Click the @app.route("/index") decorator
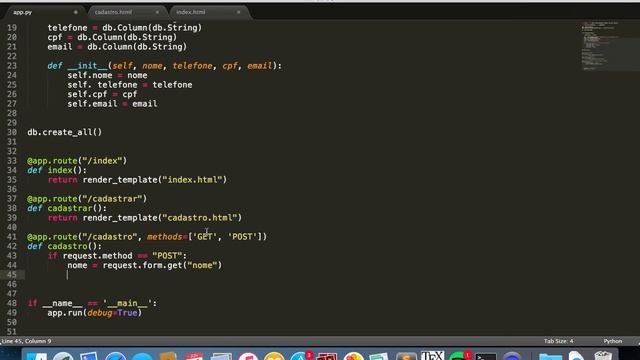Image resolution: width=640 pixels, height=360 pixels. coord(77,161)
